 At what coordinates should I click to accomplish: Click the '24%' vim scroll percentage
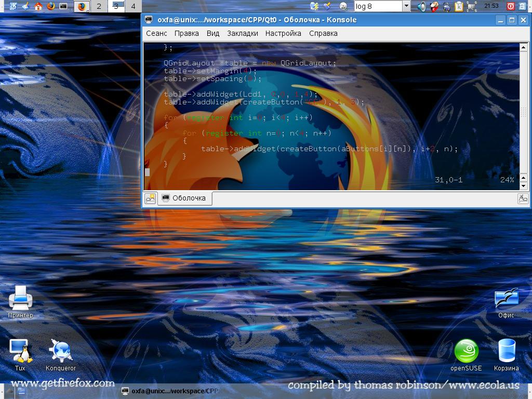click(x=507, y=180)
